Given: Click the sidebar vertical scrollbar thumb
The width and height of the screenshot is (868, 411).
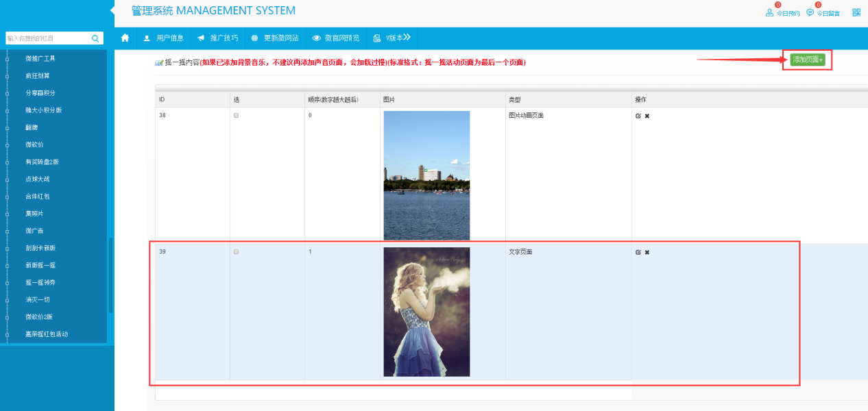Looking at the screenshot, I should click(x=110, y=274).
